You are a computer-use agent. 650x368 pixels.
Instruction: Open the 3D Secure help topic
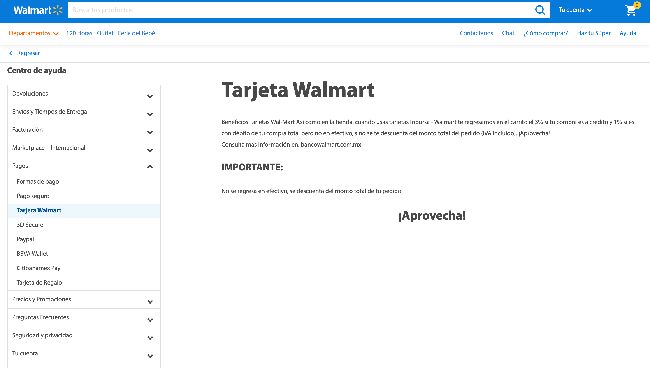30,225
